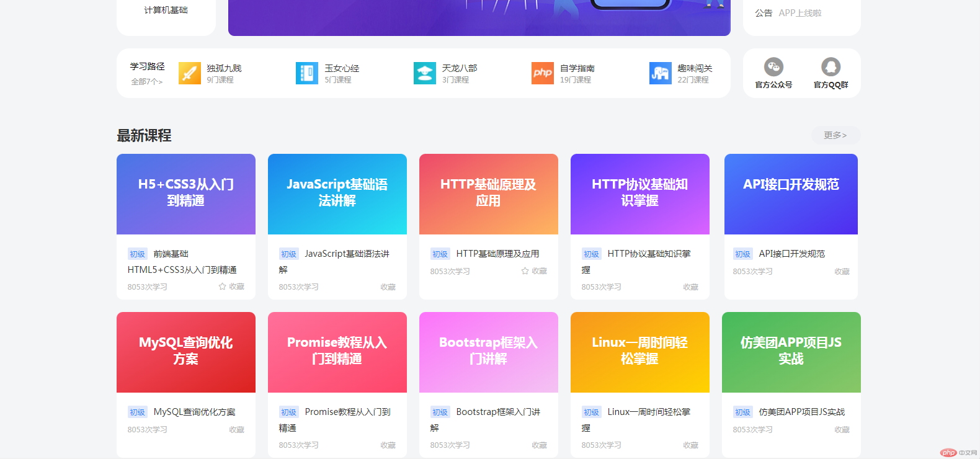Click 更多> for latest courses
This screenshot has height=459, width=980.
click(835, 135)
